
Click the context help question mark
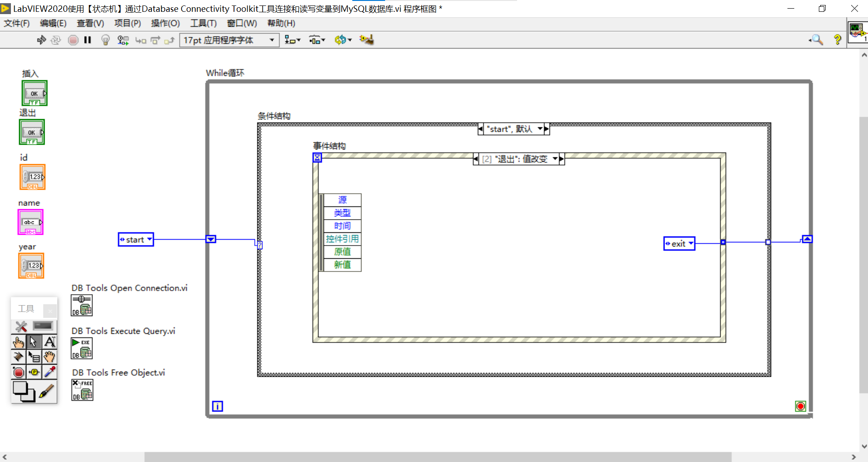pyautogui.click(x=838, y=40)
